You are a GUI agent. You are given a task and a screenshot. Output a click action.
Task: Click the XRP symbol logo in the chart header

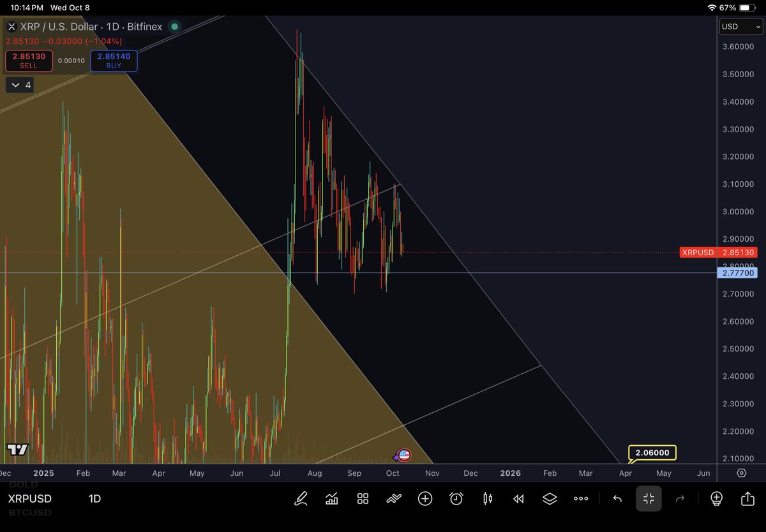[11, 27]
